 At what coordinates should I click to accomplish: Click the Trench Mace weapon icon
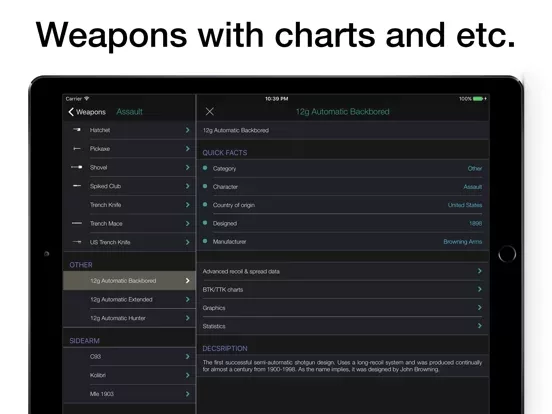(77, 223)
